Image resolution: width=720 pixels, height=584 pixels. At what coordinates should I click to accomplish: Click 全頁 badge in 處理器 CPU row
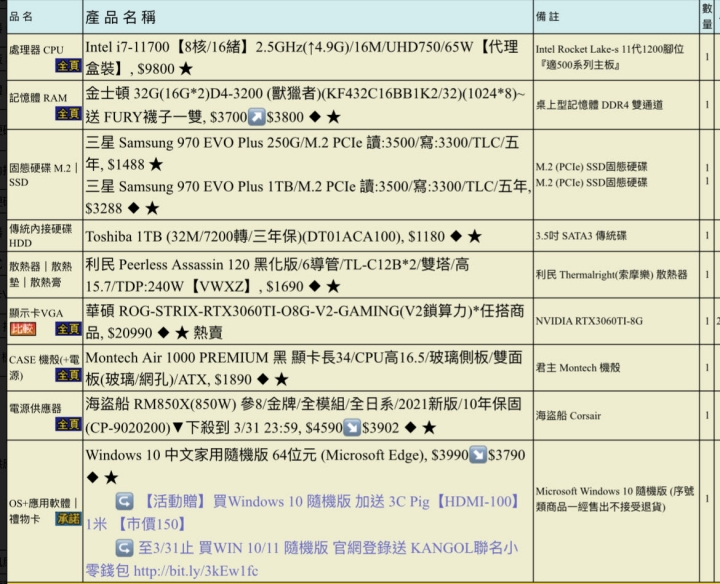pos(68,66)
